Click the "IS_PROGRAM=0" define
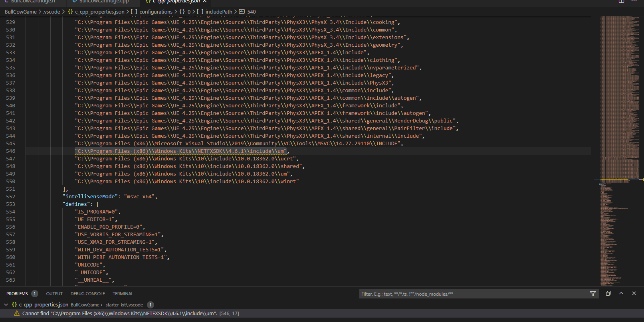 click(96, 212)
